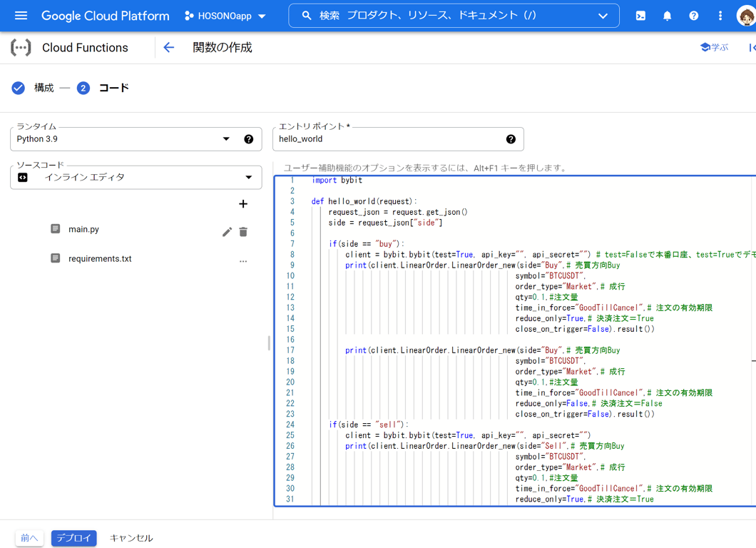Click the back arrow beside 関数の作成
The height and width of the screenshot is (548, 756).
pyautogui.click(x=168, y=48)
